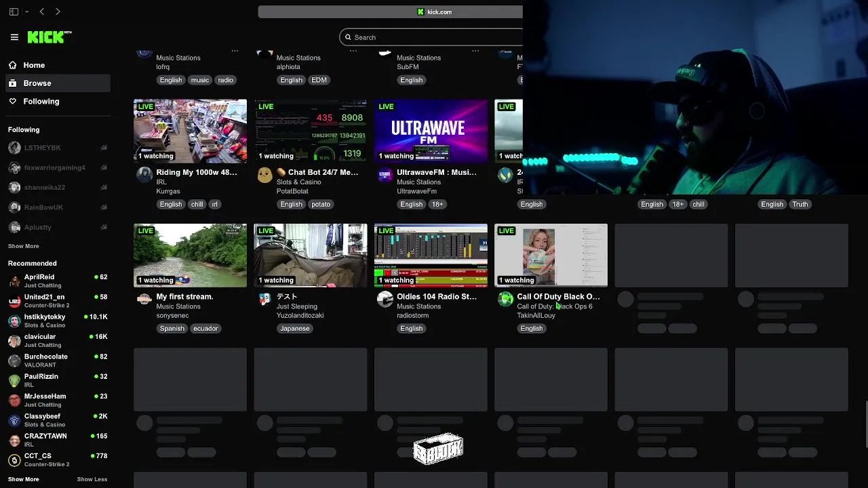
Task: Open UltrawaveFM stream thumbnail
Action: click(431, 131)
